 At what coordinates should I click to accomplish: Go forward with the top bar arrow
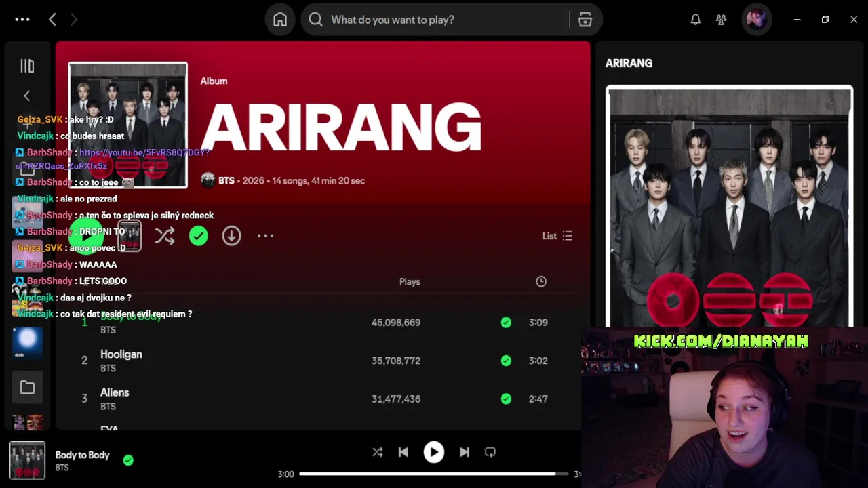point(73,20)
